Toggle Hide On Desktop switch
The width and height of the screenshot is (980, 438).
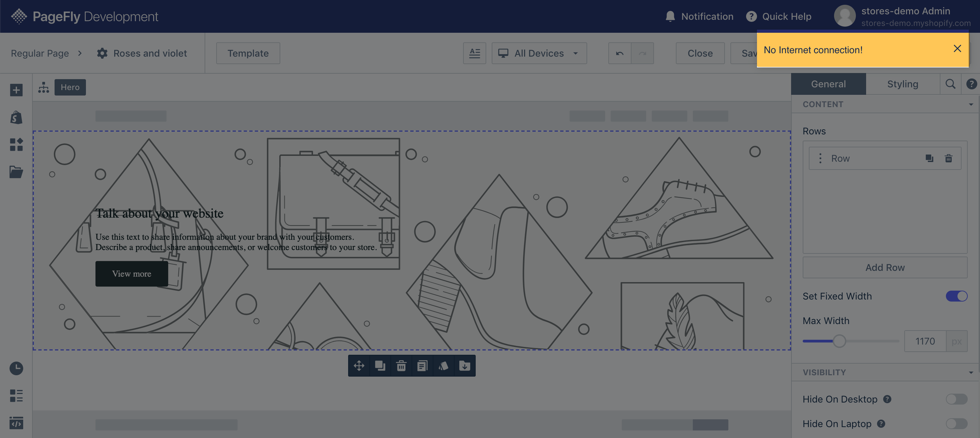point(956,399)
